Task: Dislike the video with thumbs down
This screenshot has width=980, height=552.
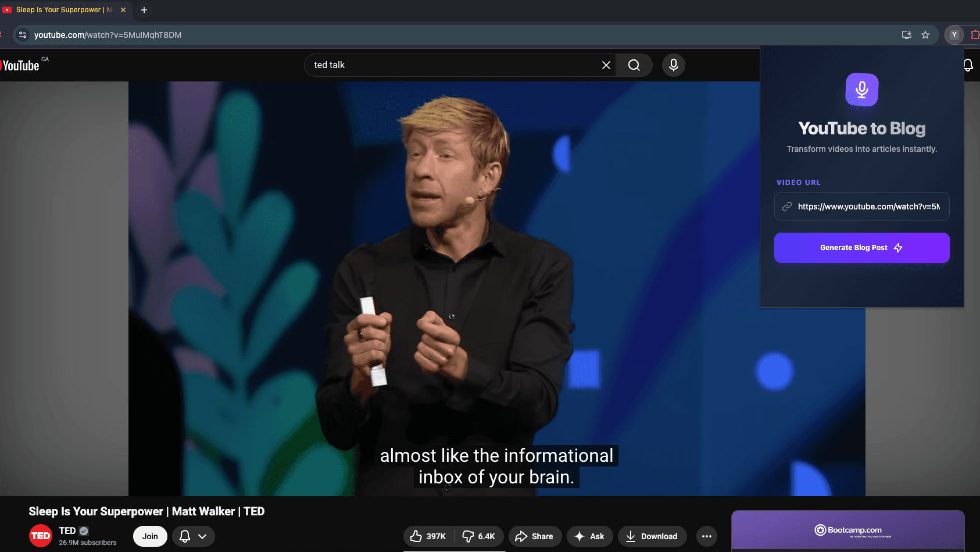Action: (x=479, y=536)
